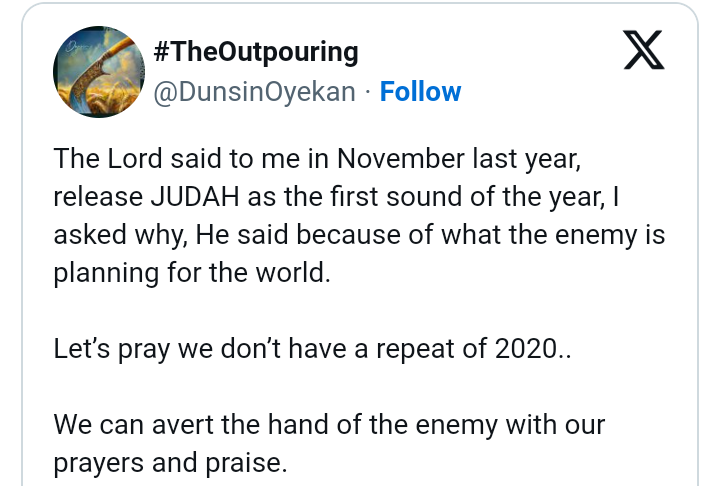Viewport: 720px width, 486px height.
Task: Click the #TheOutpouring display name
Action: (256, 52)
